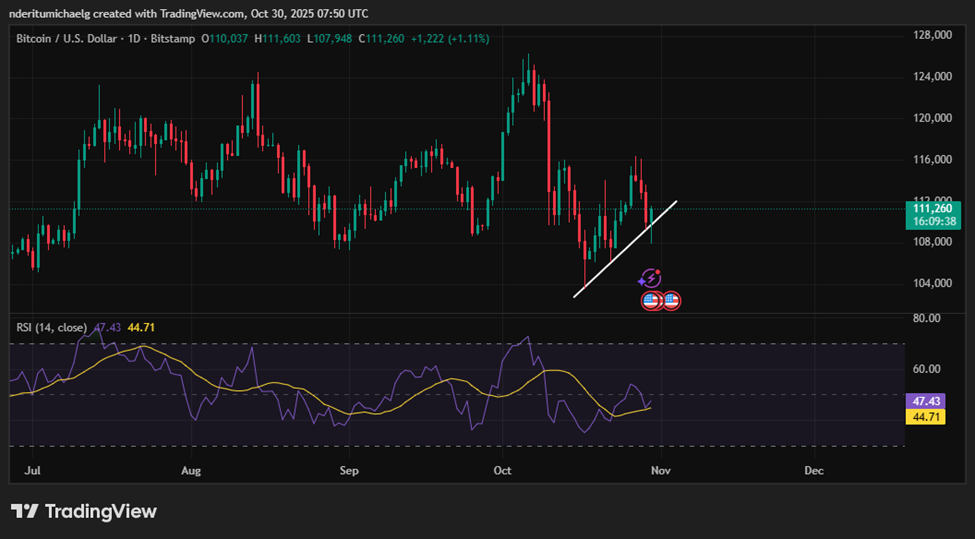Click the RSI (14, close) indicator legend
The width and height of the screenshot is (975, 539).
pyautogui.click(x=52, y=328)
